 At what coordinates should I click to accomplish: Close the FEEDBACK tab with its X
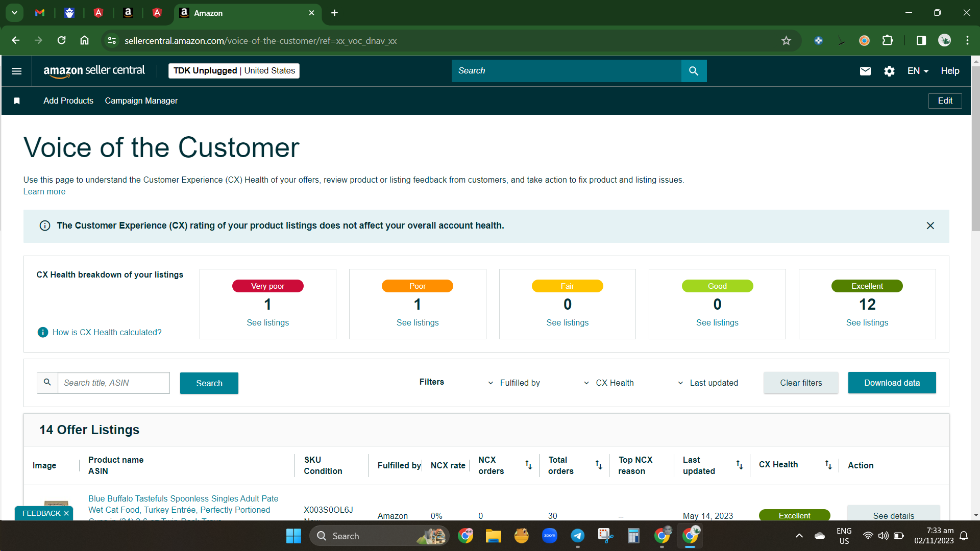point(66,513)
